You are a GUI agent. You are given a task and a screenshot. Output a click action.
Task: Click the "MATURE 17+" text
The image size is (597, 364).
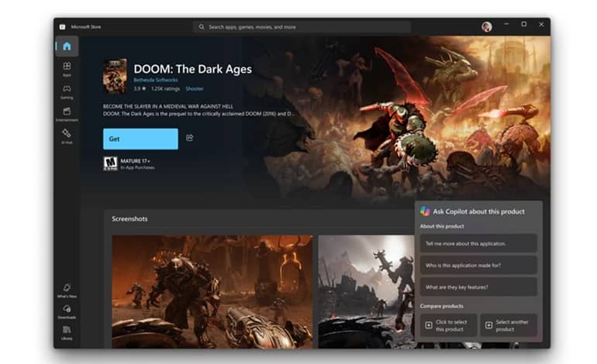pyautogui.click(x=135, y=161)
